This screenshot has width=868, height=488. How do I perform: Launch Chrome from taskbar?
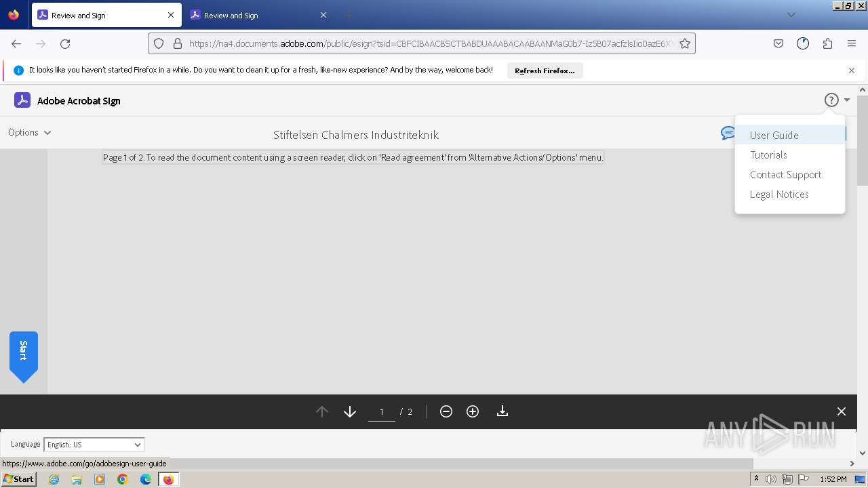point(123,479)
